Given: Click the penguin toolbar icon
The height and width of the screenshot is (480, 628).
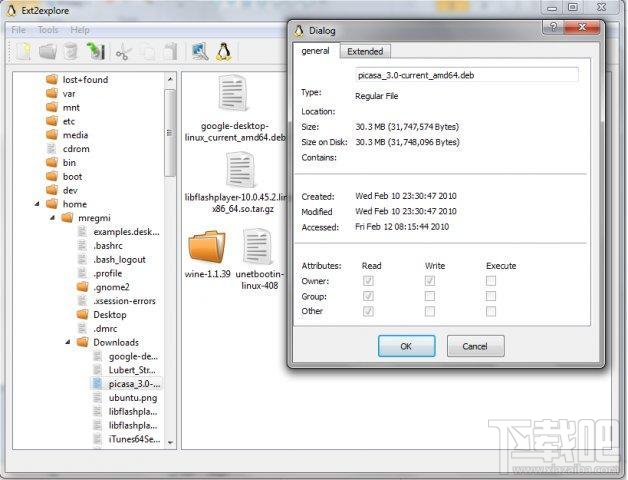Looking at the screenshot, I should point(223,52).
